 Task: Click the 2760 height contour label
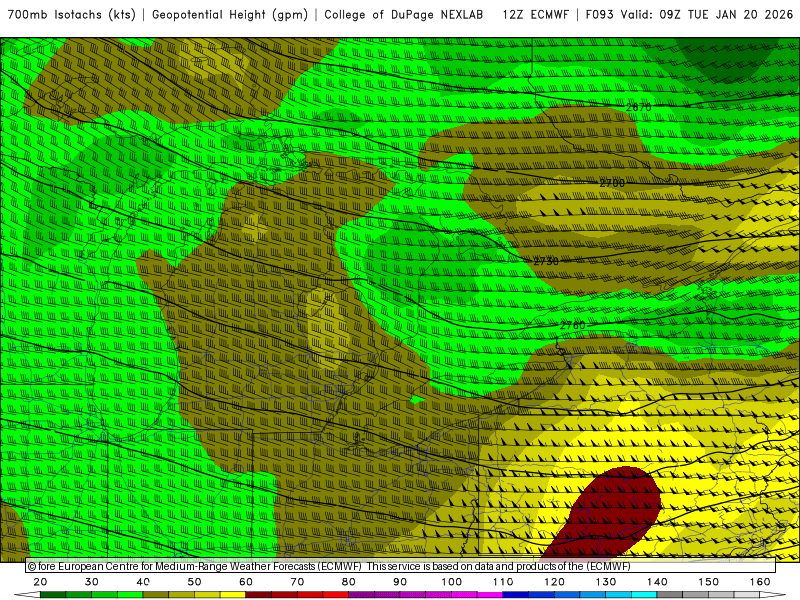click(x=572, y=326)
